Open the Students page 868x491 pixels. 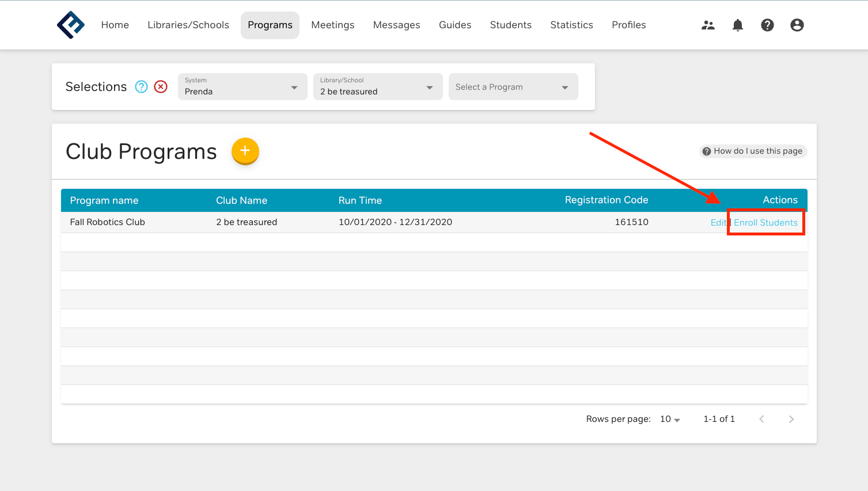tap(511, 25)
